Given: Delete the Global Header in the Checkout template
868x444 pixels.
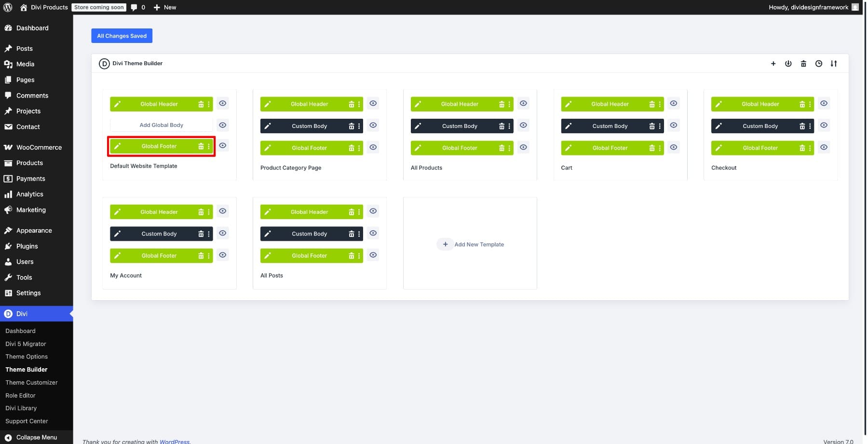Looking at the screenshot, I should coord(802,104).
